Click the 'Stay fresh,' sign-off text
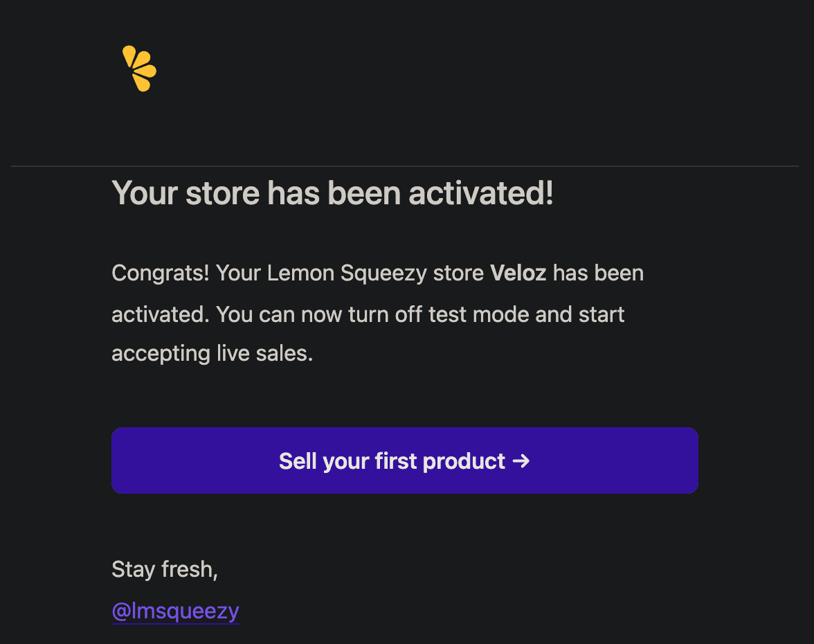Screen dimensions: 814x644 tap(165, 570)
